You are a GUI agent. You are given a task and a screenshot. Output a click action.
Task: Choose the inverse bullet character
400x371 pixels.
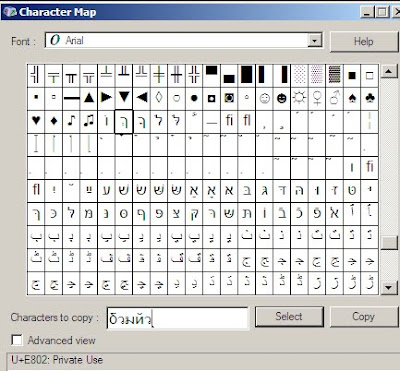pyautogui.click(x=212, y=98)
